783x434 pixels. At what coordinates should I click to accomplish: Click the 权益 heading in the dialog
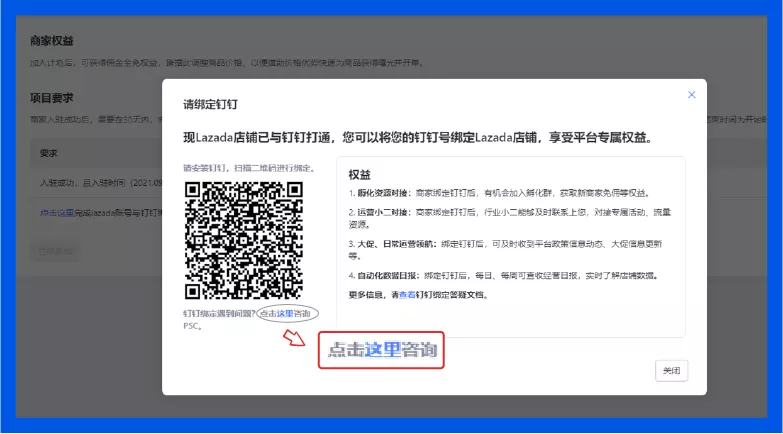pos(360,175)
